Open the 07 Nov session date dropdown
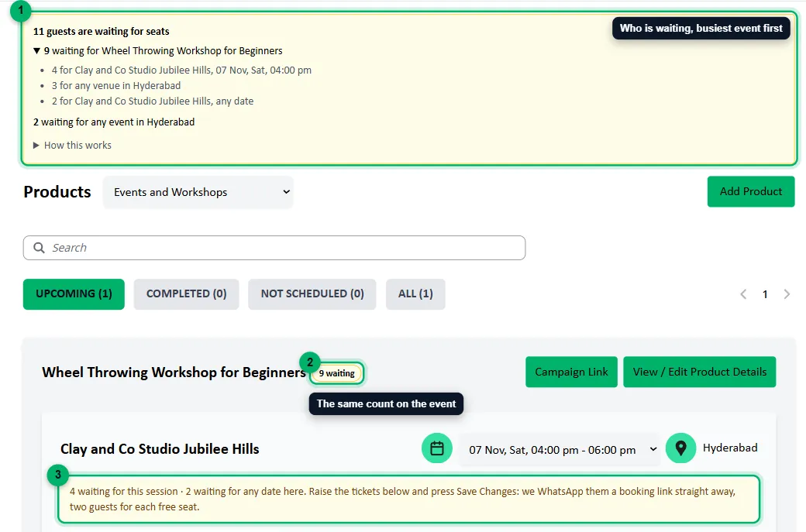This screenshot has height=532, width=806. point(560,450)
